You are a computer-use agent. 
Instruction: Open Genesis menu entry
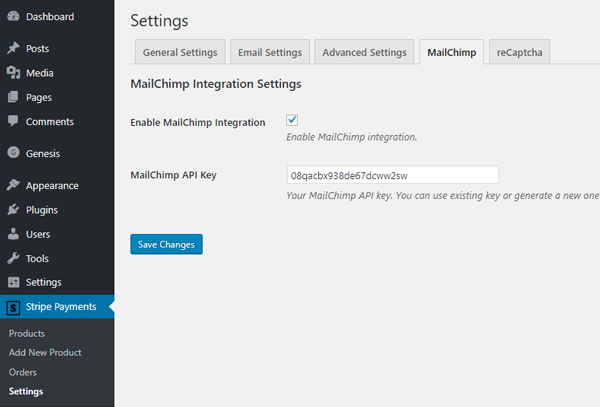(43, 153)
